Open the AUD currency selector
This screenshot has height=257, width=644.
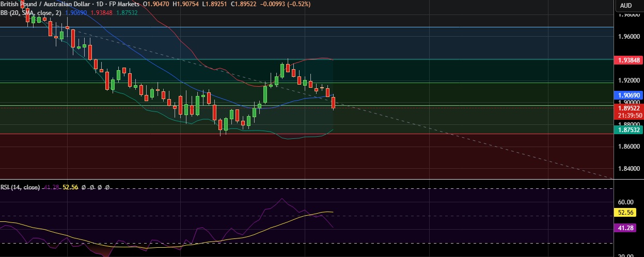pos(625,5)
